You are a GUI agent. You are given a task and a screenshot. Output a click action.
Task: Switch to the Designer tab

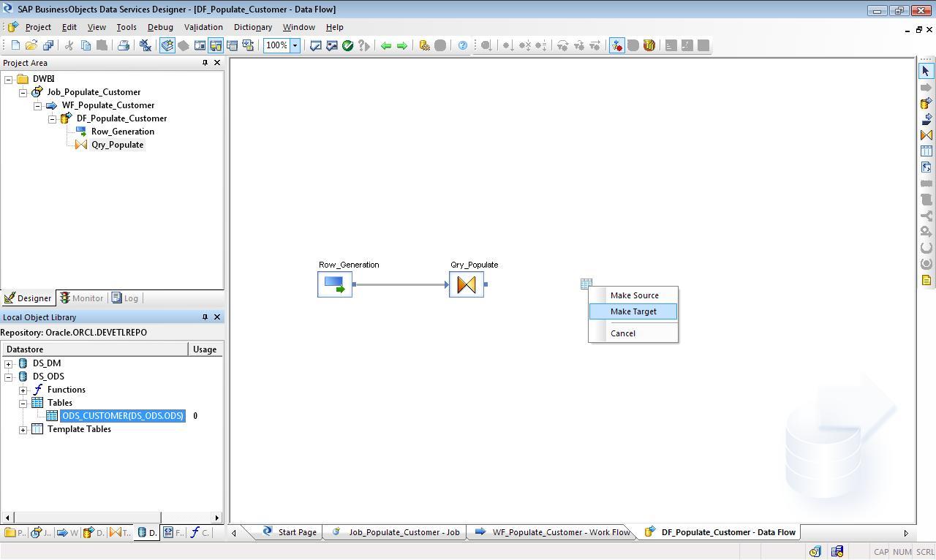click(28, 298)
